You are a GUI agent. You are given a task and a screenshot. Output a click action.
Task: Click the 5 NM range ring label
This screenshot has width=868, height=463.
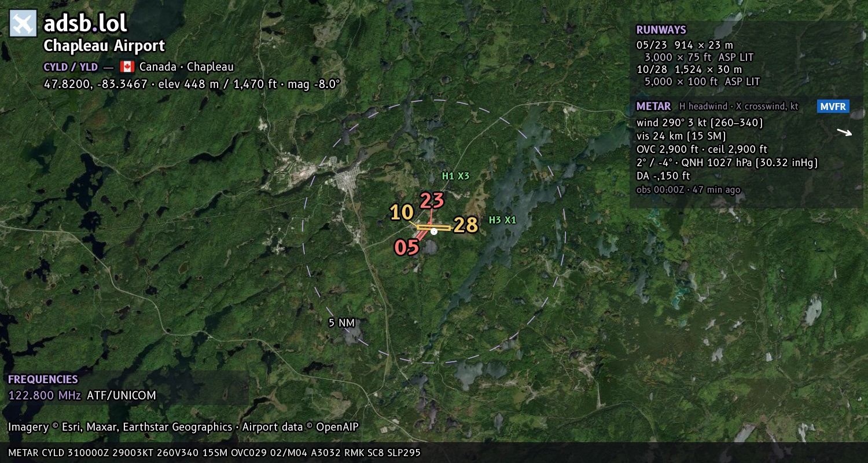(x=341, y=322)
